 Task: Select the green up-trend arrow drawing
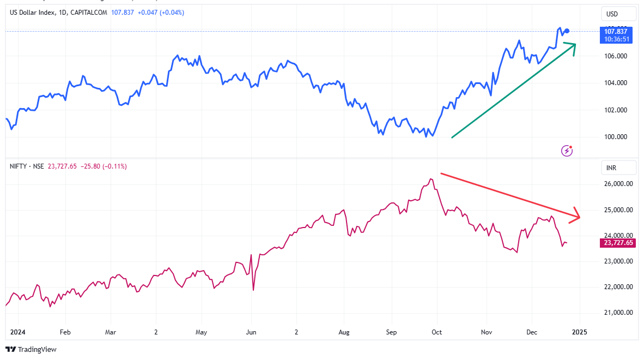(512, 90)
